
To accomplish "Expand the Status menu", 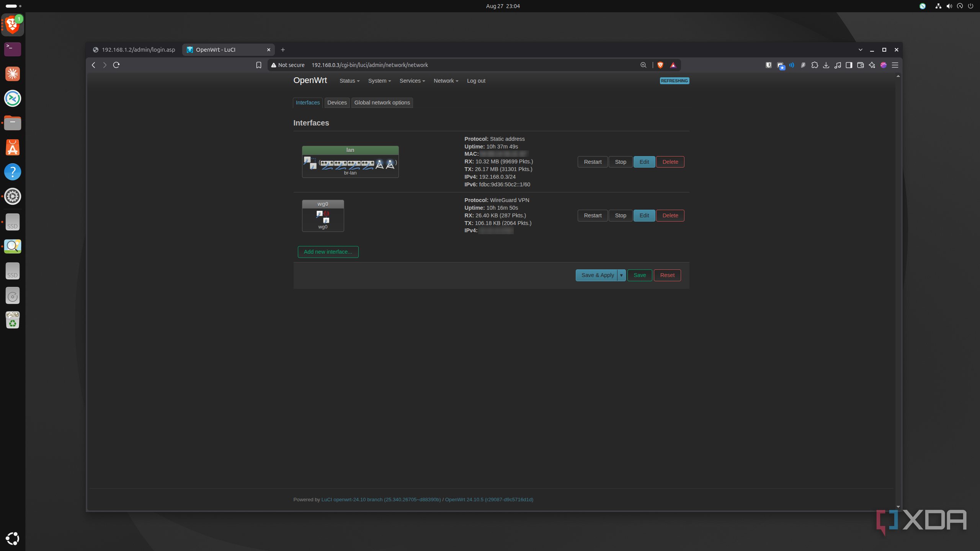I will (x=350, y=81).
